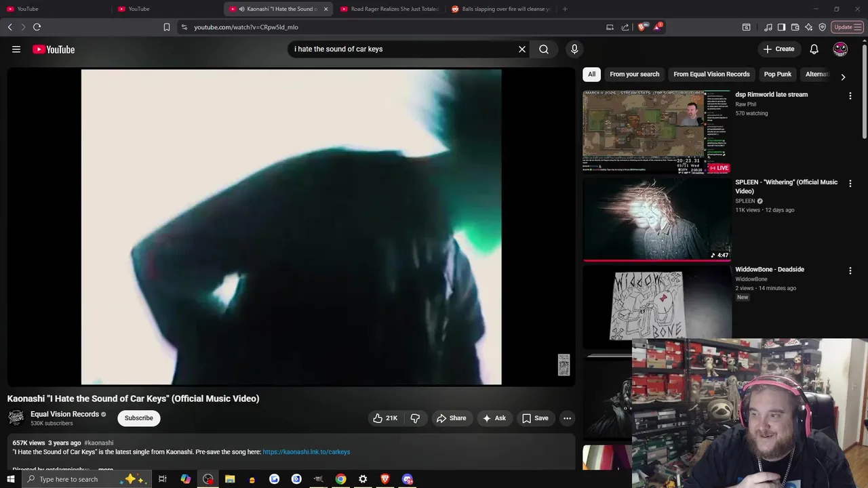Share the video
868x488 pixels.
[x=452, y=418]
